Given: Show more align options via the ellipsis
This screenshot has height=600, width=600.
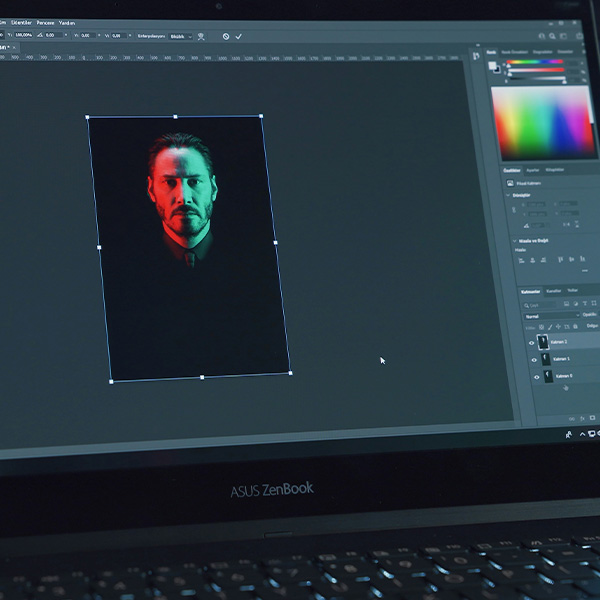Looking at the screenshot, I should (585, 271).
